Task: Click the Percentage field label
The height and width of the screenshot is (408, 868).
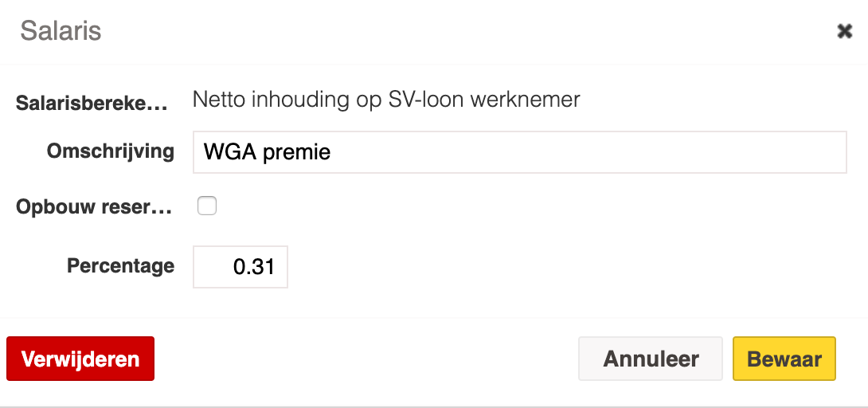Action: 120,266
